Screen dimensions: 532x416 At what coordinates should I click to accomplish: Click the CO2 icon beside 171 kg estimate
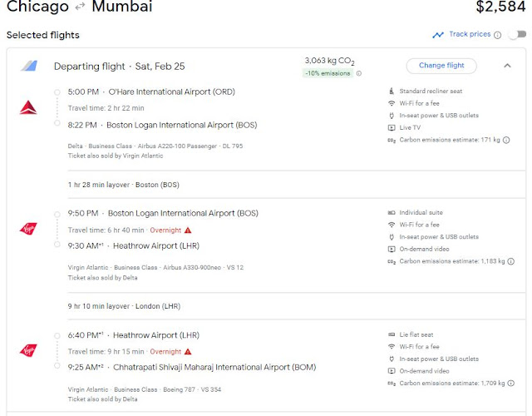click(x=392, y=141)
